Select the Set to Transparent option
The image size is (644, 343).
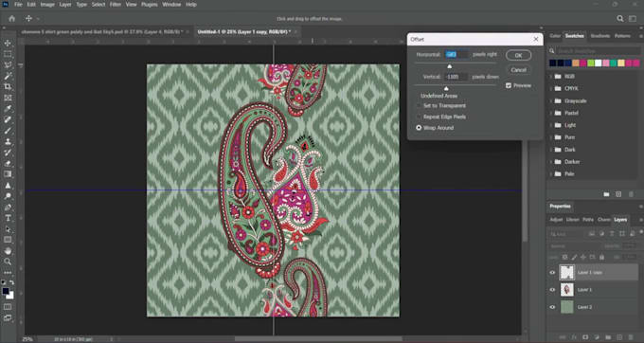(419, 105)
